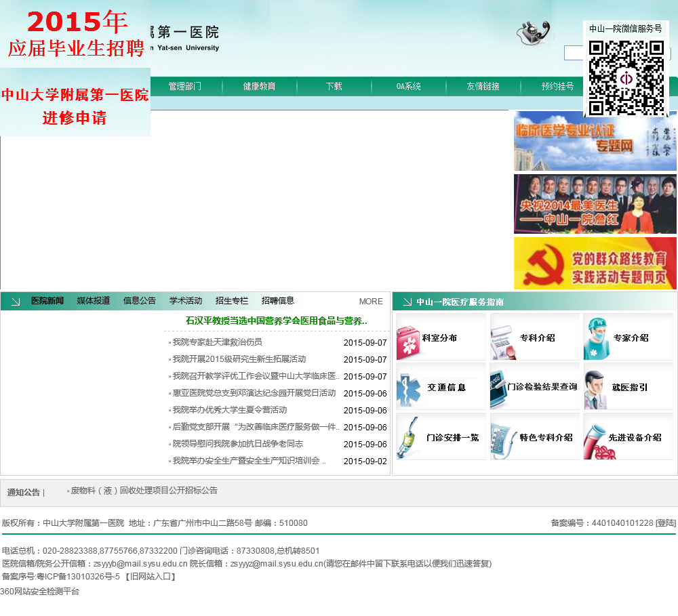The image size is (678, 616).
Task: Click the 旧网站入口 footer link
Action: click(x=150, y=577)
